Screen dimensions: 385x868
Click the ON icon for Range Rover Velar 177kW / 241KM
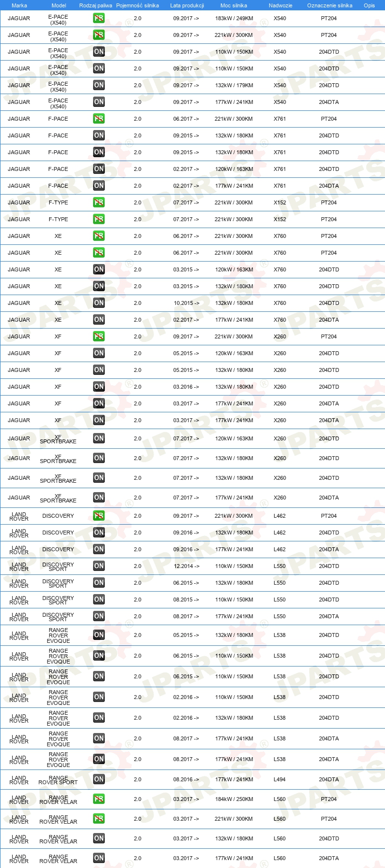coord(99,858)
